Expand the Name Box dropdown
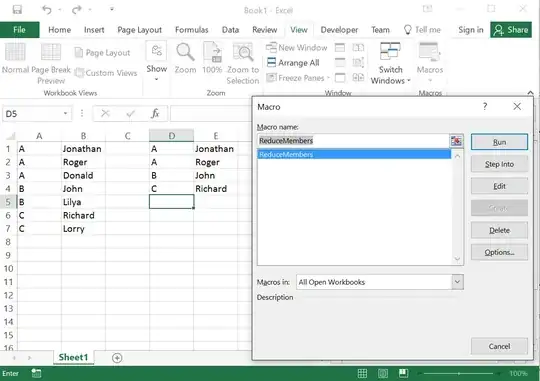The width and height of the screenshot is (540, 381). [65, 114]
